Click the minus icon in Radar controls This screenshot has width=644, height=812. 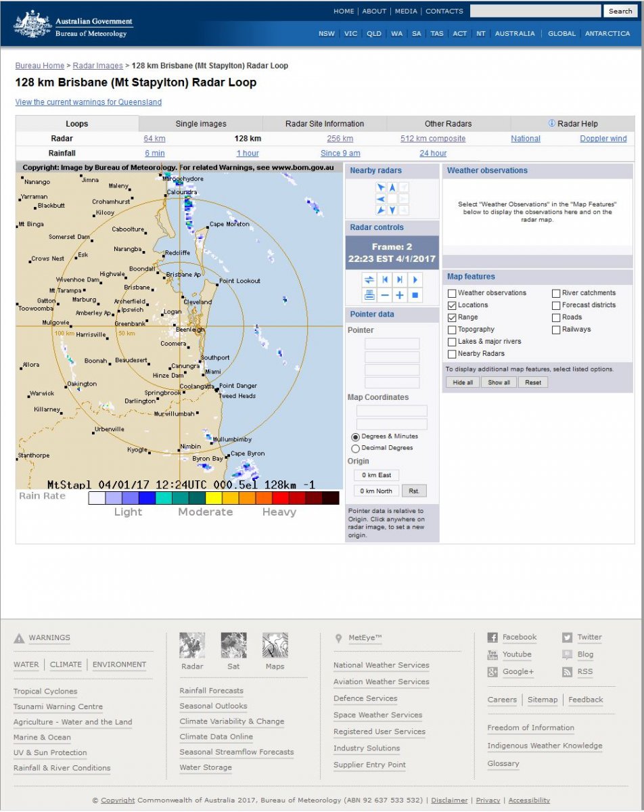[384, 295]
